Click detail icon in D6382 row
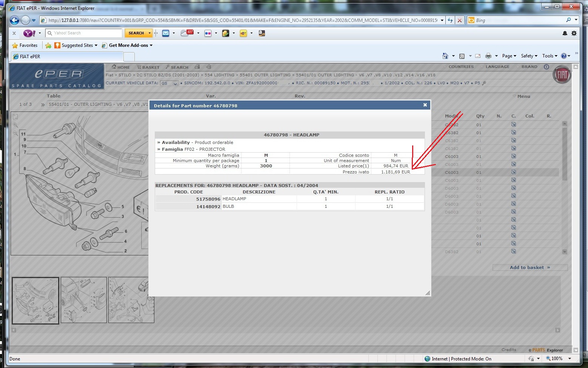Viewport: 588px width, 368px height. tap(514, 251)
